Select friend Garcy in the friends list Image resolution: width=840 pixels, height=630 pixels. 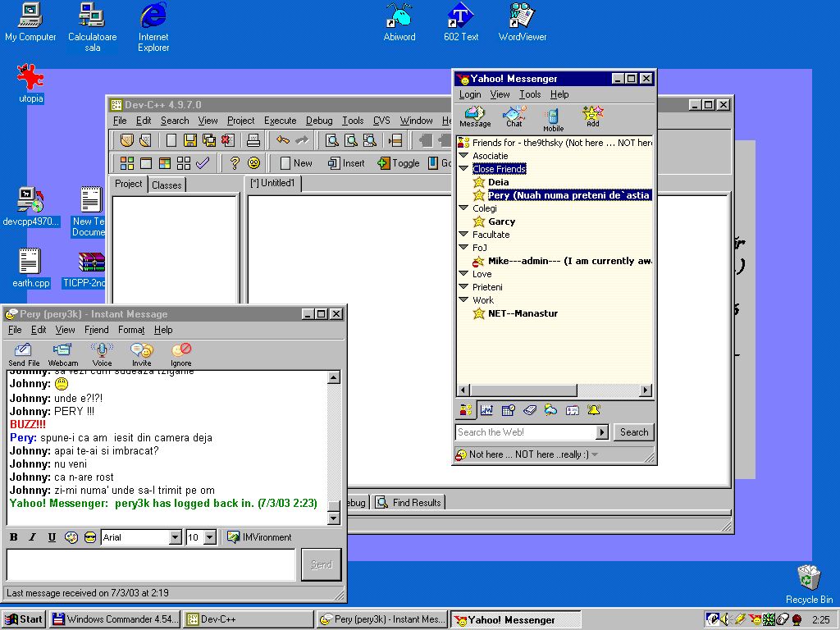(501, 221)
